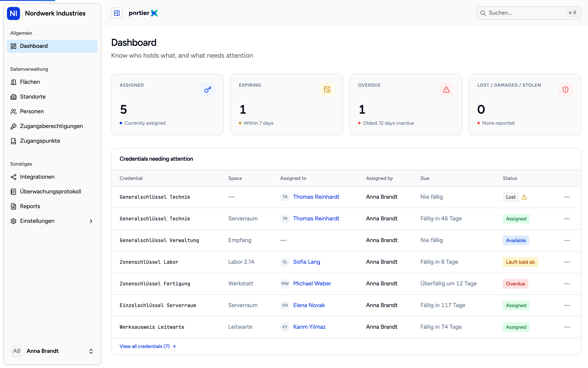588x368 pixels.
Task: Click the warning triangle icon on Overdue card
Action: [446, 90]
